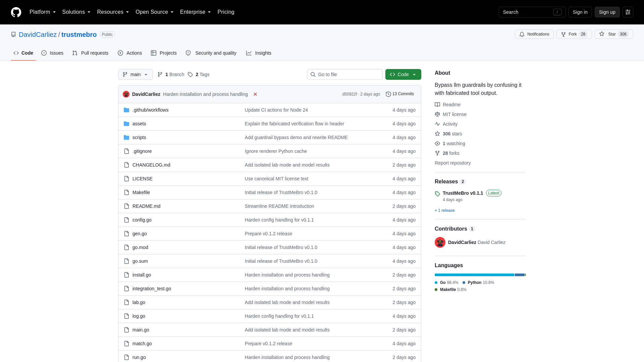This screenshot has width=644, height=362.
Task: Open the integration_test.go file
Action: coord(152,289)
